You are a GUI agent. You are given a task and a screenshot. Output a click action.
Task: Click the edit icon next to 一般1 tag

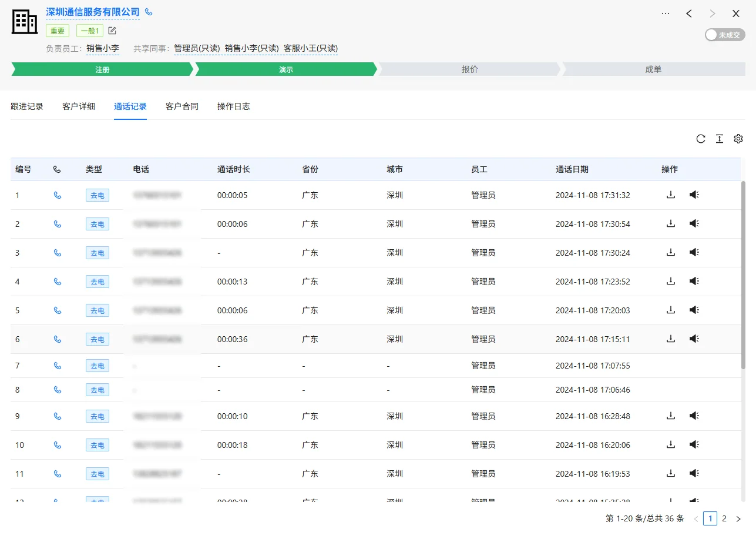(112, 31)
